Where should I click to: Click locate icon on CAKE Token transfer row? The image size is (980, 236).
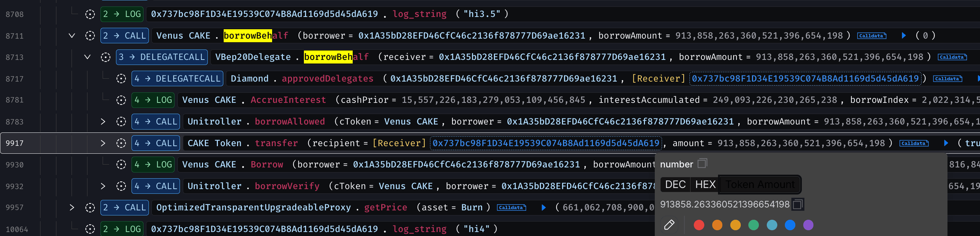coord(121,143)
